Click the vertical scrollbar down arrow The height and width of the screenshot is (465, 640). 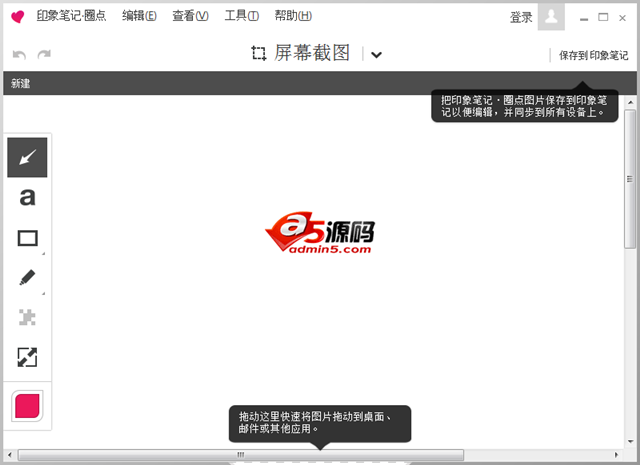point(630,441)
